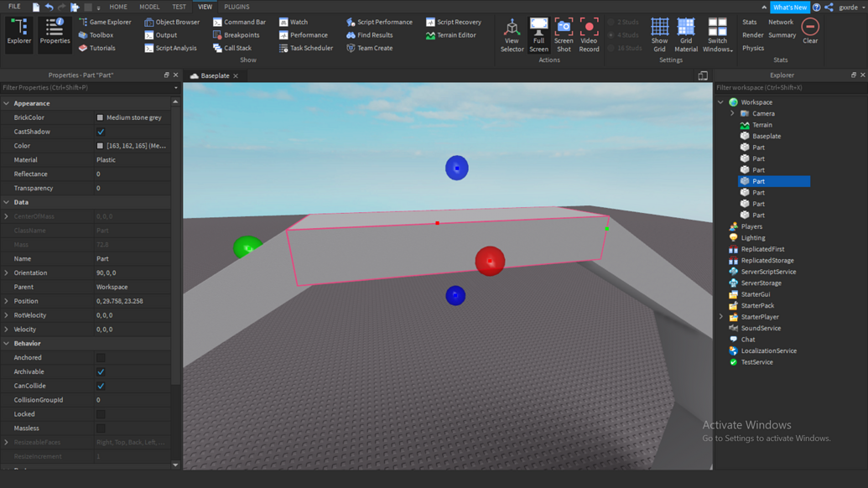
Task: Toggle the Properties panel button
Action: coord(55,34)
